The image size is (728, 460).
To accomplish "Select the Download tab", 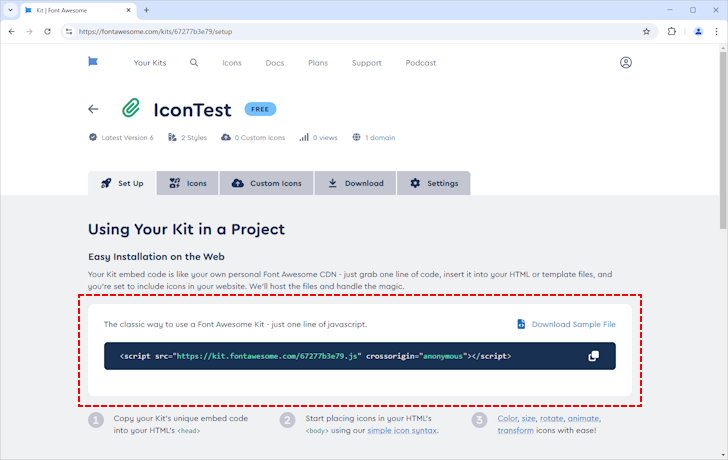I will click(355, 183).
